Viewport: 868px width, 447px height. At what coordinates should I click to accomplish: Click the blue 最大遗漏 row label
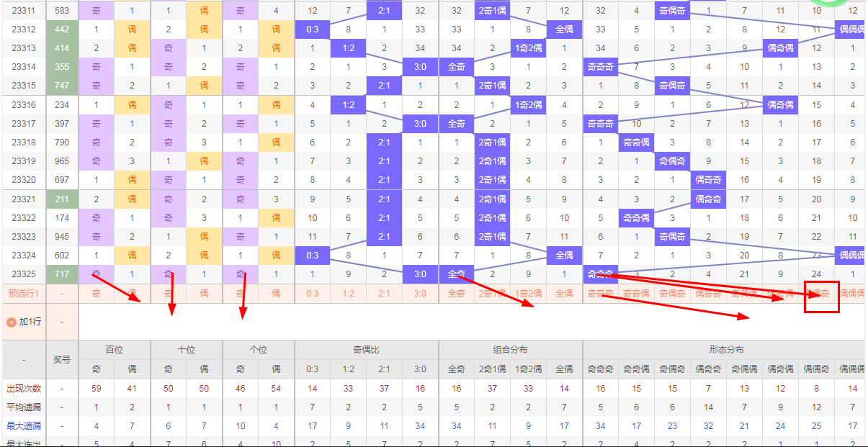[x=24, y=426]
